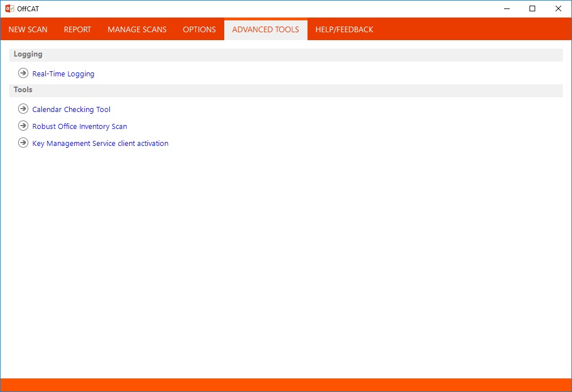Click the arrow icon beside Robust Office Inventory Scan

click(23, 126)
